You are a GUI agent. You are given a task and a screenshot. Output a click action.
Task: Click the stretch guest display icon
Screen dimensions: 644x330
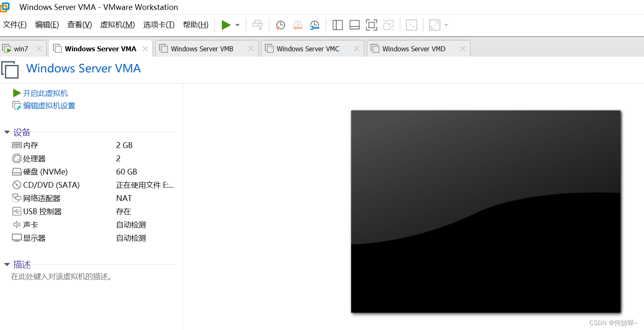click(435, 25)
